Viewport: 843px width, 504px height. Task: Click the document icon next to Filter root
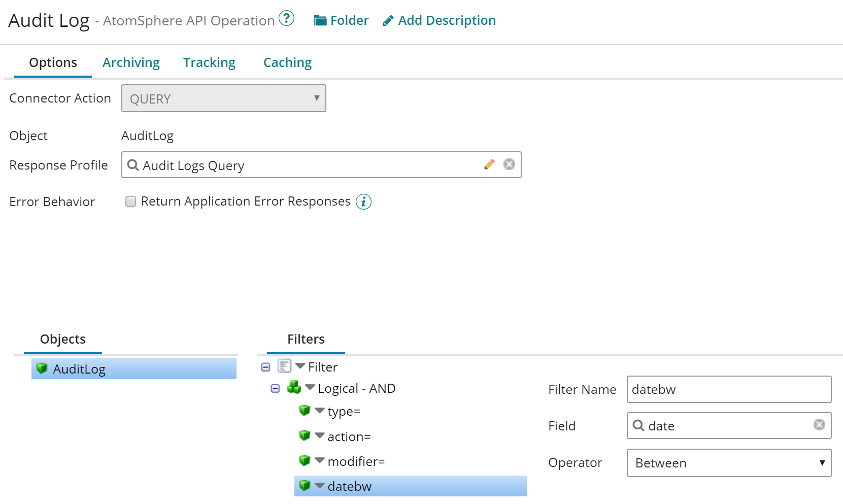284,365
